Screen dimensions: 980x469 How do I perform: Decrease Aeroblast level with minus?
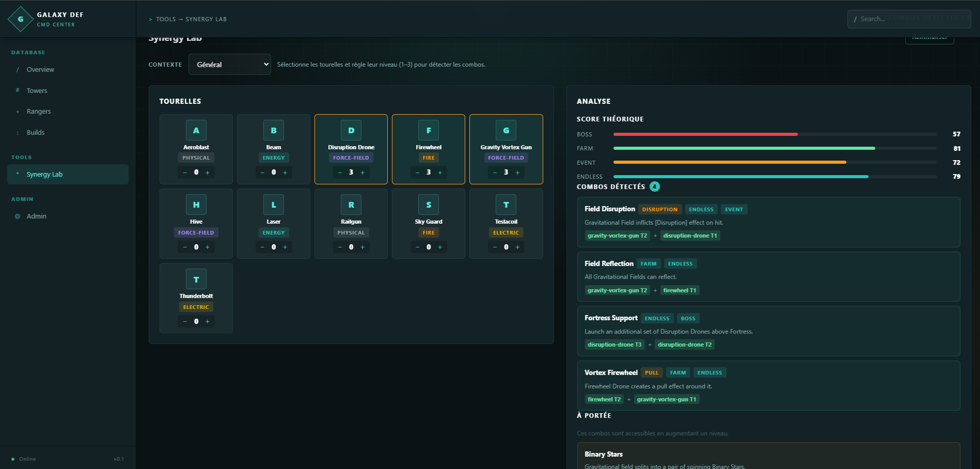coord(185,173)
